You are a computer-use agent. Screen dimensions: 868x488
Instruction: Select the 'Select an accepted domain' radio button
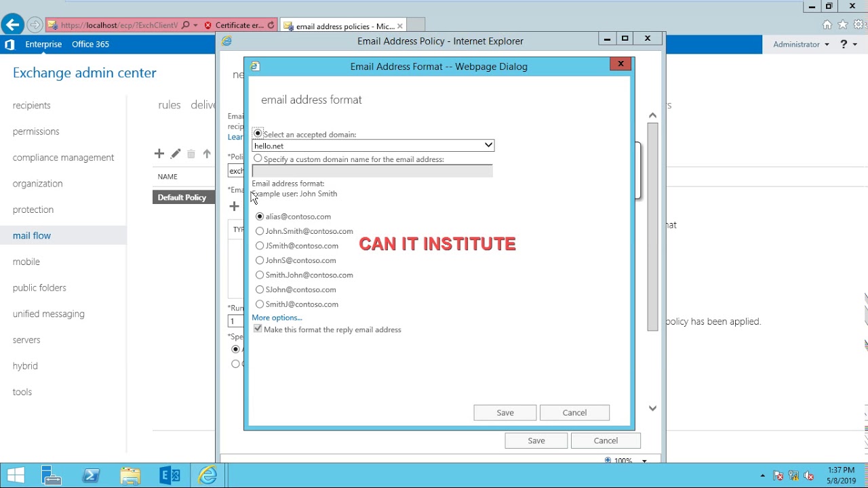tap(258, 134)
